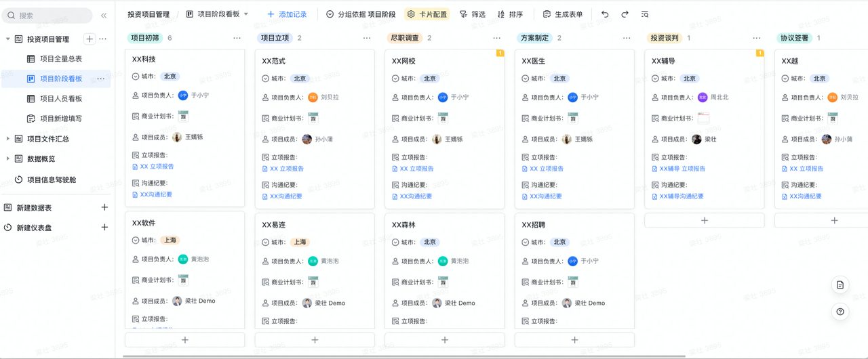
Task: Open the 商业计划书 thumbnail on the XX科技 card
Action: pyautogui.click(x=183, y=116)
